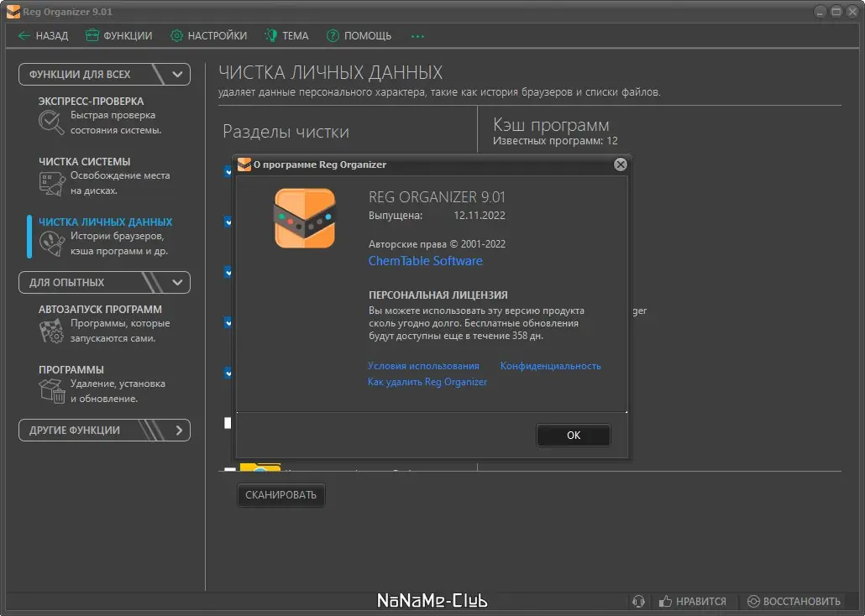Click the ВОССТАНОВИТЬ restore button
This screenshot has height=616, width=865.
794,601
